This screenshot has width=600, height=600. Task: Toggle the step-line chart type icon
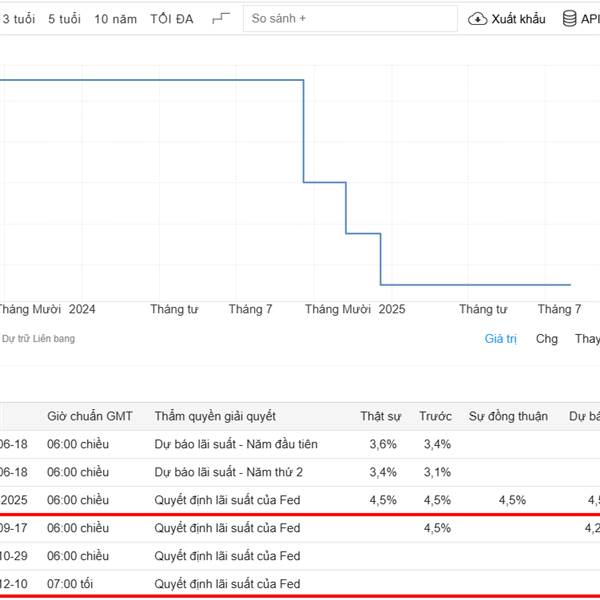[x=221, y=18]
